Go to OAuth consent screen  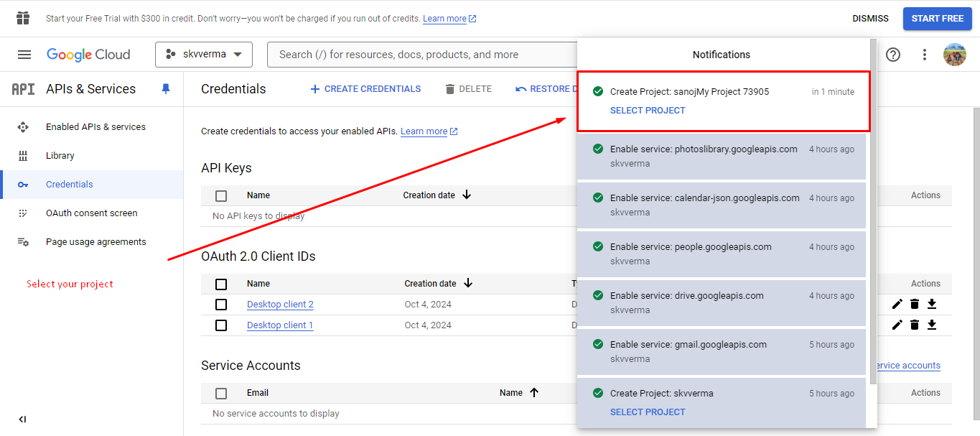pos(91,213)
